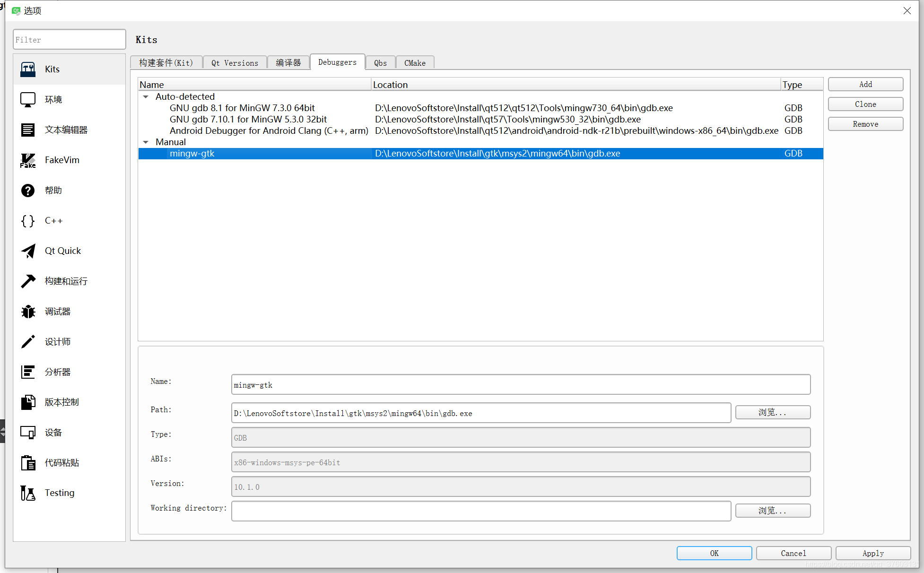Screen dimensions: 924x573
Task: Clone the selected debugger
Action: click(x=865, y=104)
